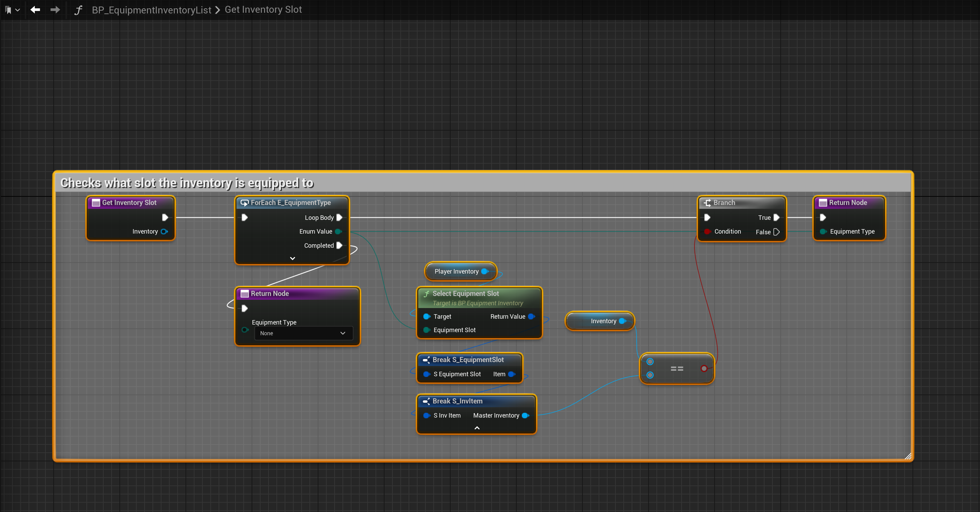Click the back navigation arrow
This screenshot has height=512, width=980.
(x=35, y=10)
